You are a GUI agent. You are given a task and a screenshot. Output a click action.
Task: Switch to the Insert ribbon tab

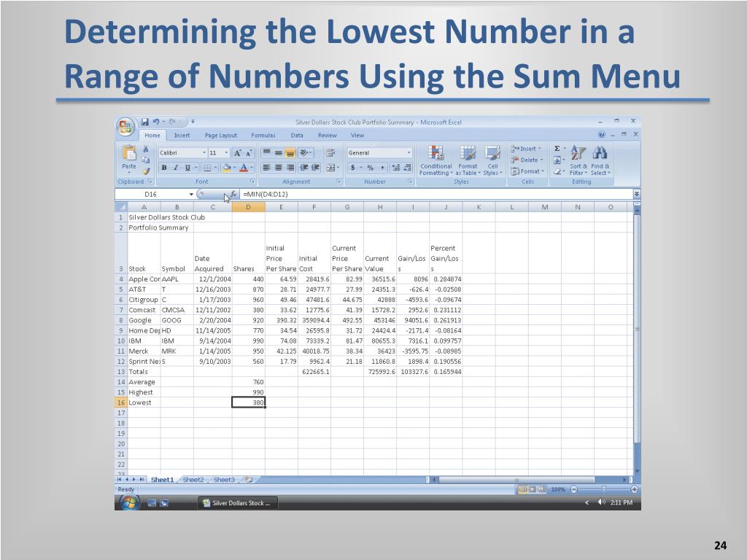pos(182,135)
